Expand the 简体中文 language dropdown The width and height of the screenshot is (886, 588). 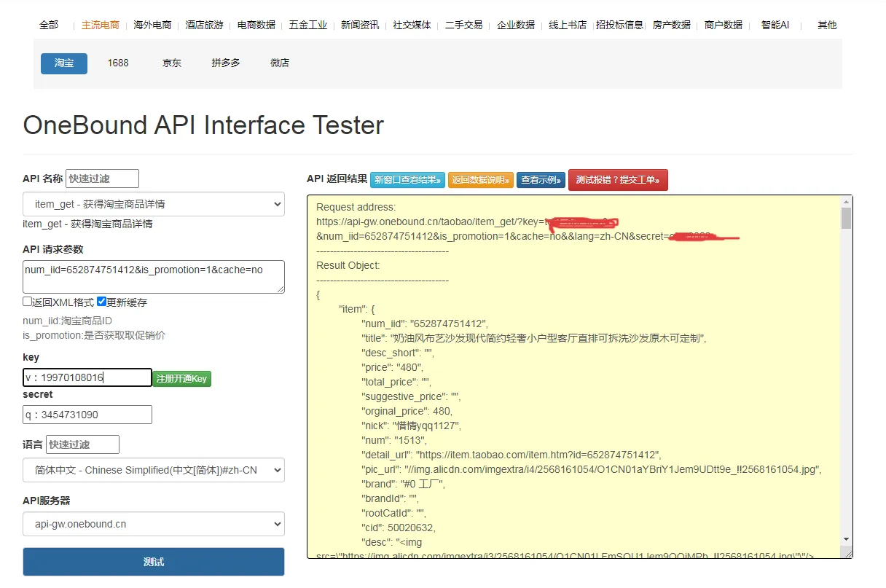pos(154,470)
